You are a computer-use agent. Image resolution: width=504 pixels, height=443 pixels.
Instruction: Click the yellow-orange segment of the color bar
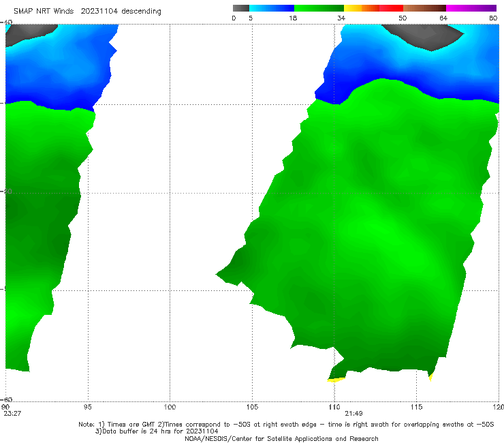pyautogui.click(x=362, y=8)
